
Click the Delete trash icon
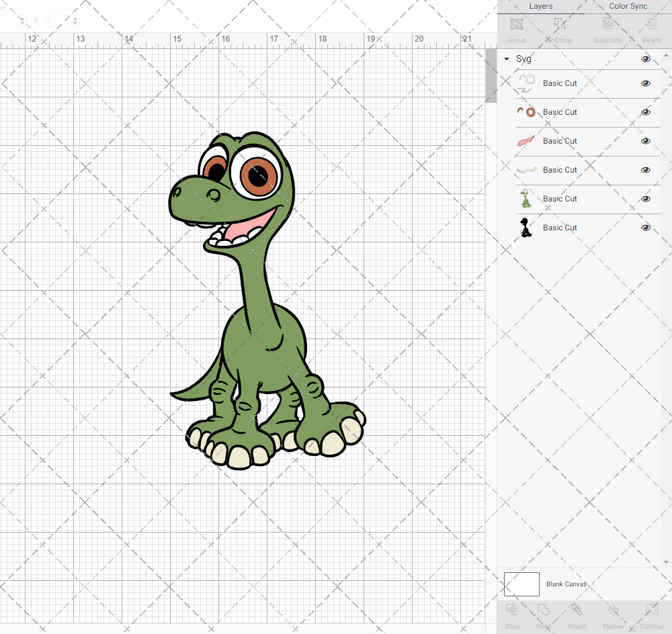(652, 24)
